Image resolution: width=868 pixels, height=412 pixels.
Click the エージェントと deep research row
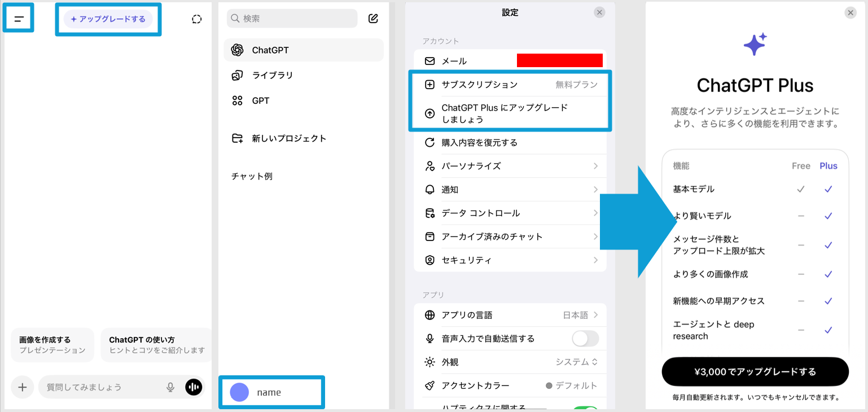755,330
